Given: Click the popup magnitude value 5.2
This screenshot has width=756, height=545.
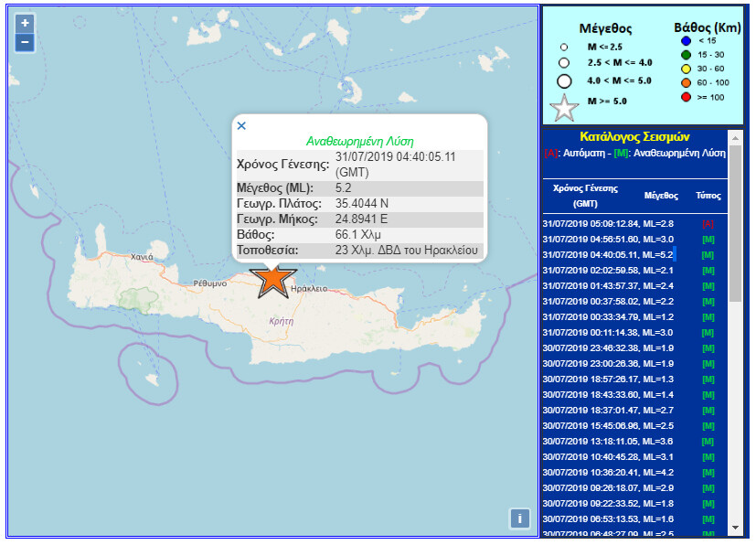Looking at the screenshot, I should pos(344,188).
